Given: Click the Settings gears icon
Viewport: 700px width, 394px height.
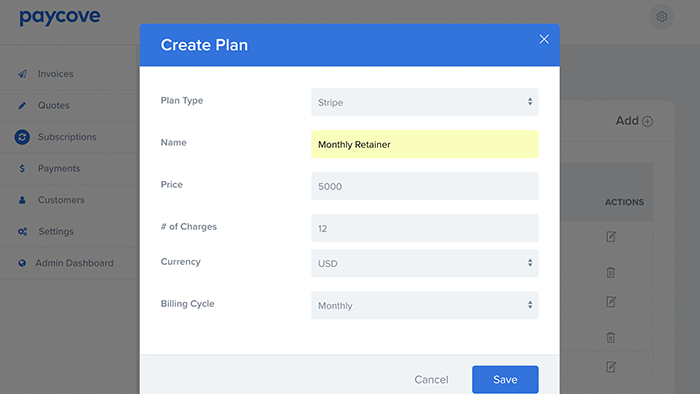Looking at the screenshot, I should tap(22, 232).
